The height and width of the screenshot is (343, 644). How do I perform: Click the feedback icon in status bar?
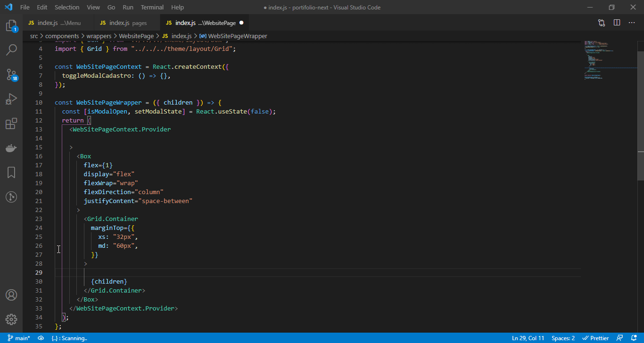click(620, 338)
